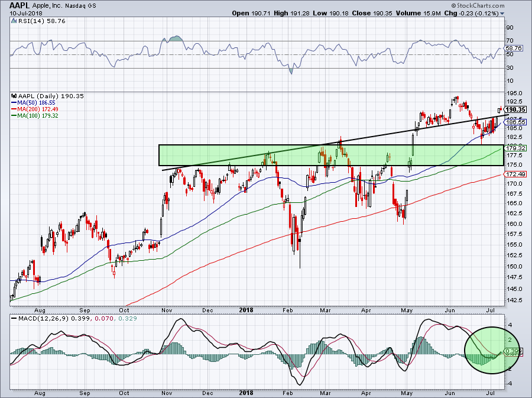Click the 10 level on RSI axis

pos(510,81)
